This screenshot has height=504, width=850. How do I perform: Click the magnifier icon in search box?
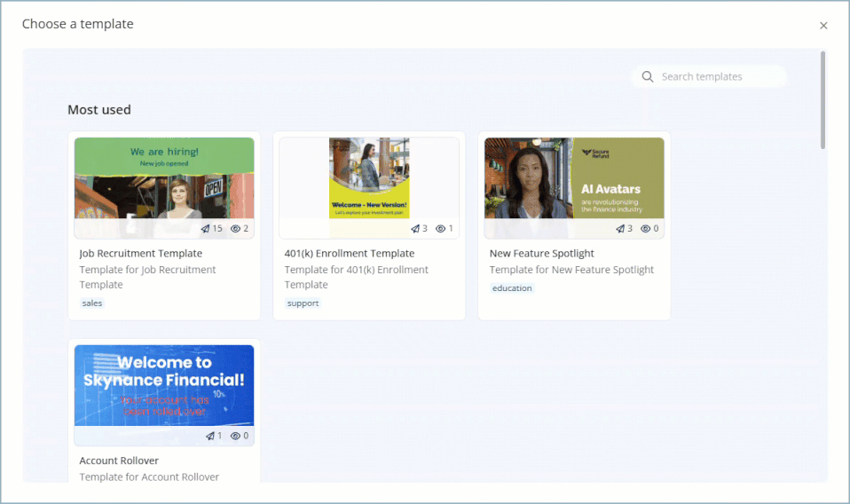(648, 77)
